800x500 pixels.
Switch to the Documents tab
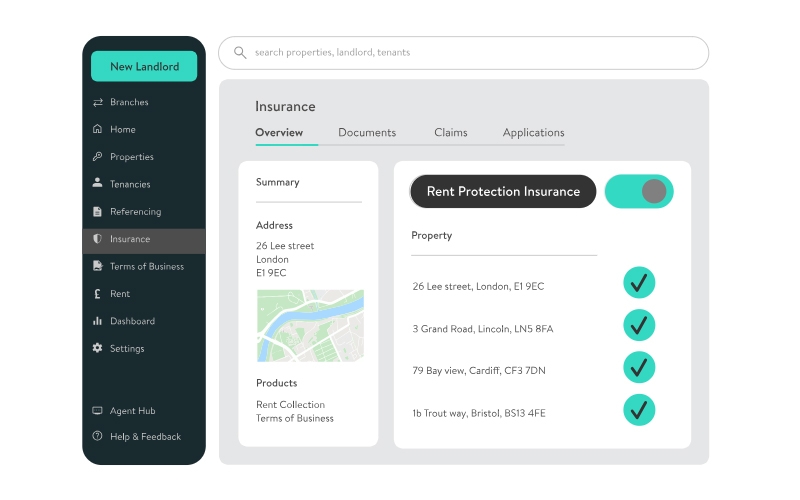coord(367,132)
